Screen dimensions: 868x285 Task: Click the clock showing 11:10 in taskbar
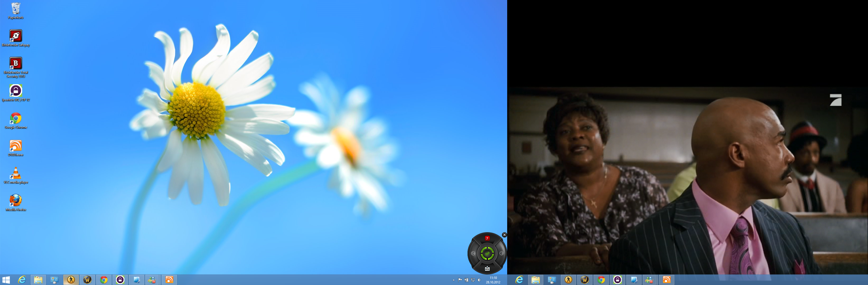pyautogui.click(x=493, y=280)
